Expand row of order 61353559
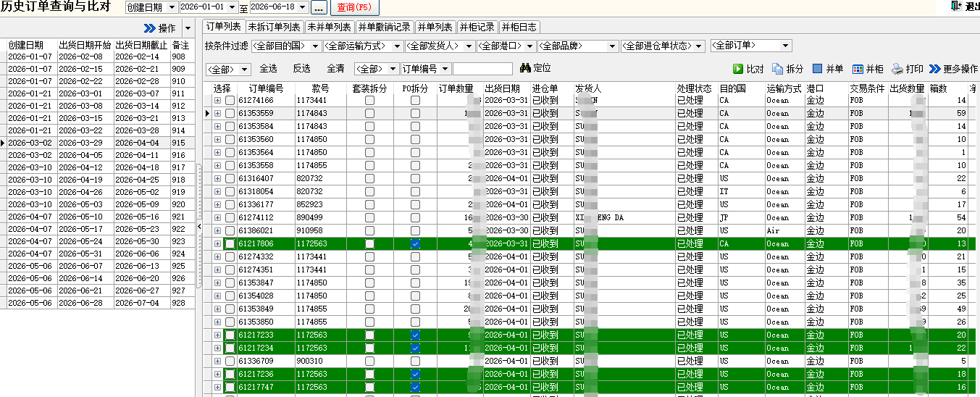Screen dimensions: 980x397 coord(217,114)
